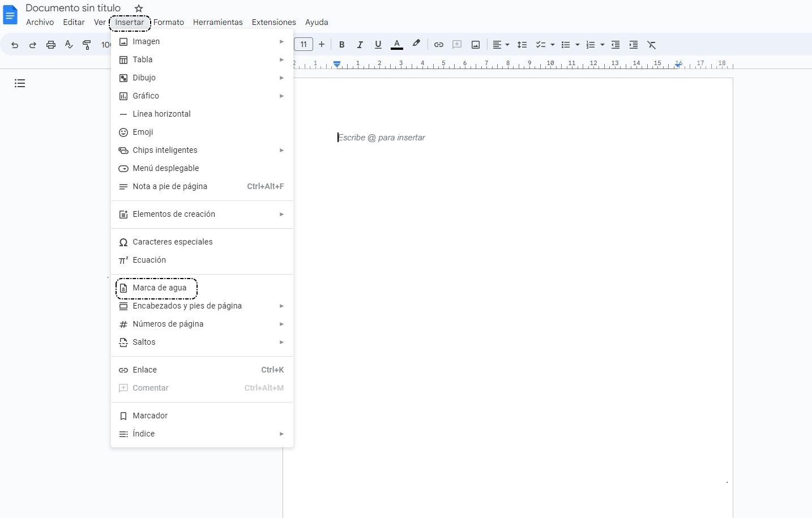Image resolution: width=812 pixels, height=518 pixels.
Task: Insert an Ecuación
Action: point(202,260)
